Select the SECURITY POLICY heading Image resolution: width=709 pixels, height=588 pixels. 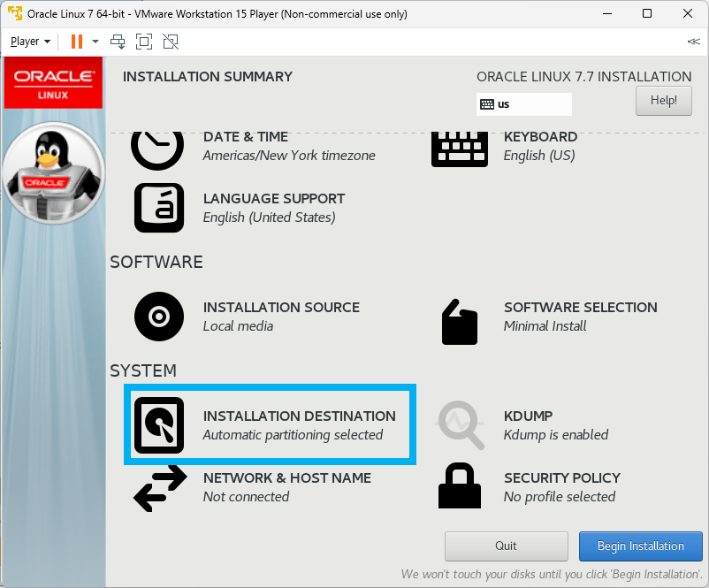[x=562, y=477]
